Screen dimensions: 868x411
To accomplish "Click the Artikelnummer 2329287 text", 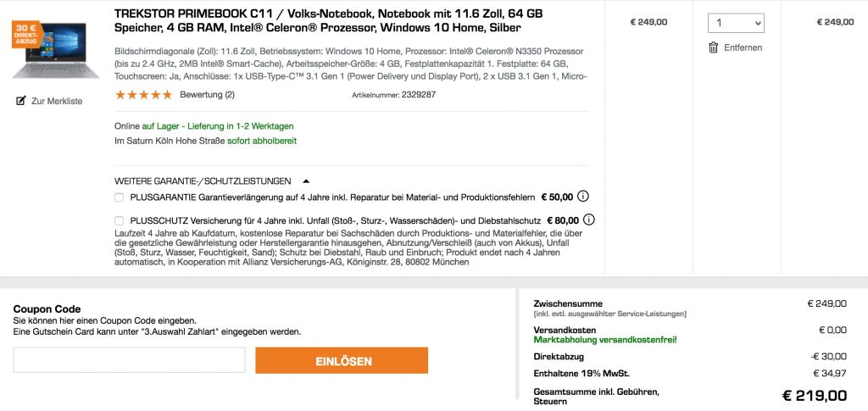I will pyautogui.click(x=393, y=95).
